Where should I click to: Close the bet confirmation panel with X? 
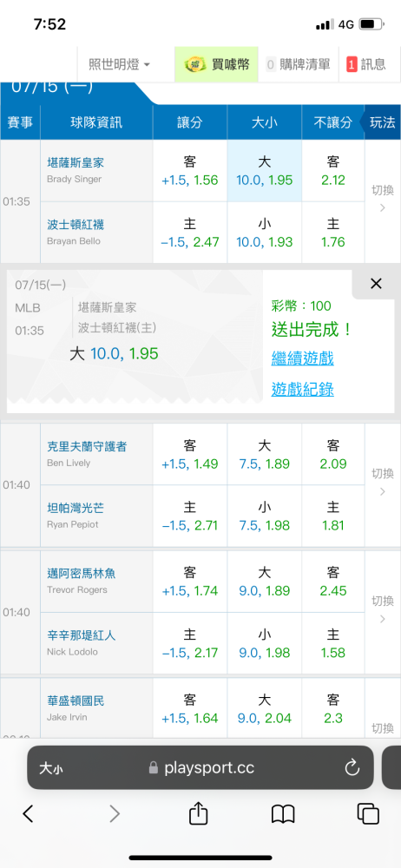click(376, 284)
